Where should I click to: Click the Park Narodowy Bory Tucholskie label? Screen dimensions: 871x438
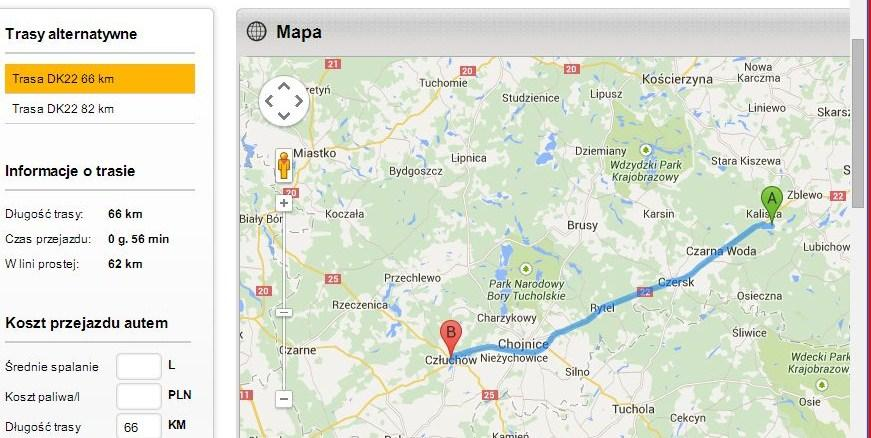click(526, 290)
